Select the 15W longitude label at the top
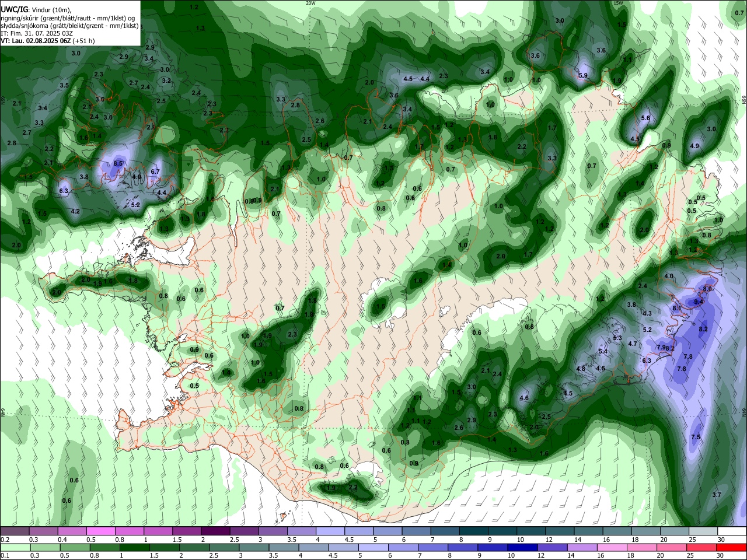The image size is (747, 560). 619,3
